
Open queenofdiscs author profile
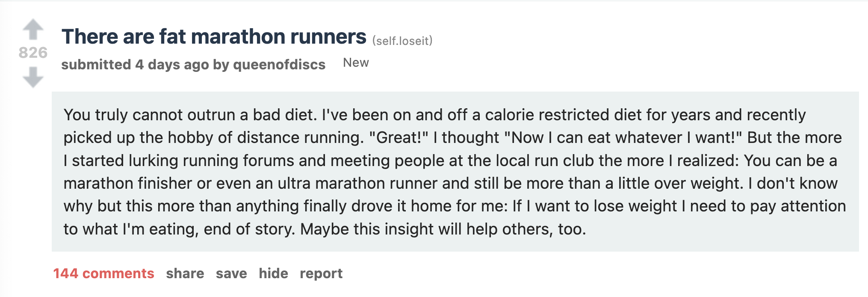coord(279,65)
